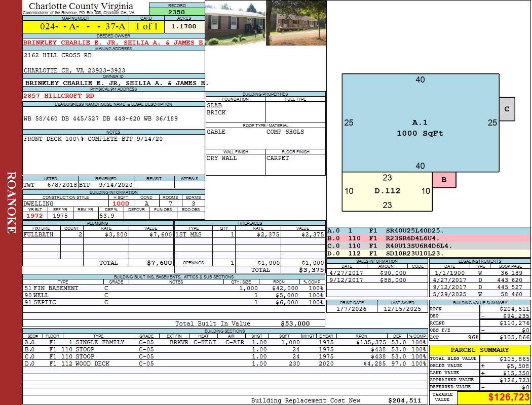Open the right driveway house photo thumbnail
Screen dimensions: 532x405
[x=296, y=23]
